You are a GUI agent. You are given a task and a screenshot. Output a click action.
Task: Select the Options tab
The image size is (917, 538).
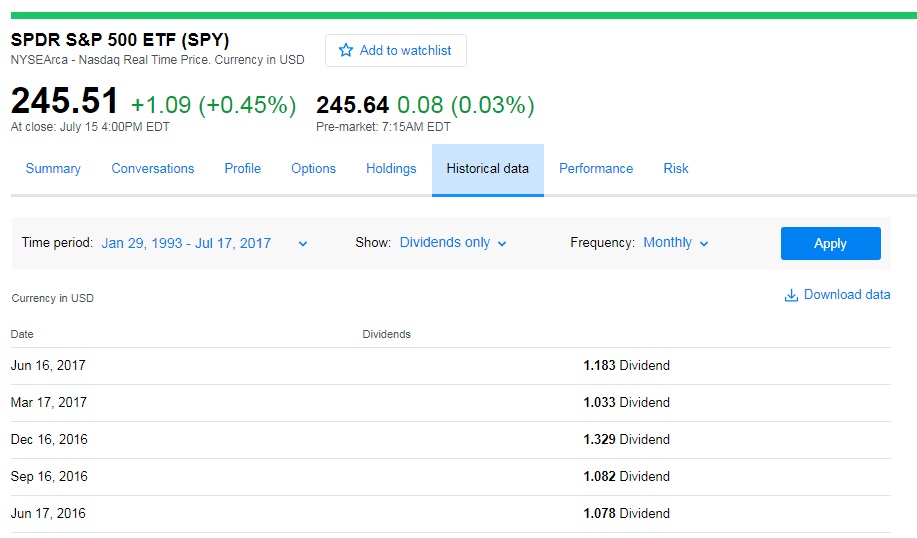point(313,169)
